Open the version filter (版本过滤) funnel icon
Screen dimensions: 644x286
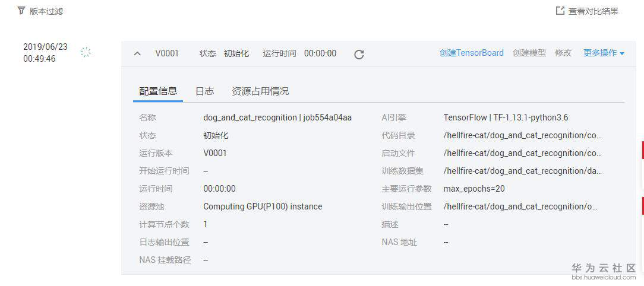(21, 11)
